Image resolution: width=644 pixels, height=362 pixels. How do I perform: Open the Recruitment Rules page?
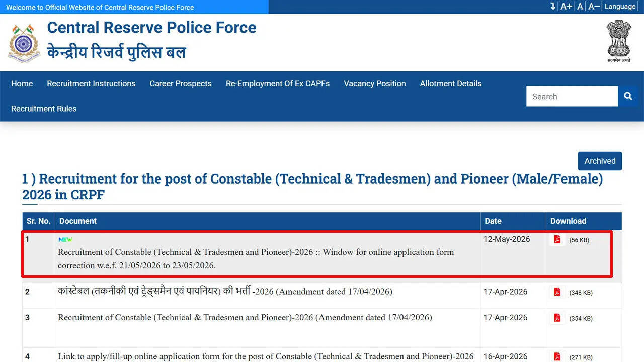[x=44, y=109]
